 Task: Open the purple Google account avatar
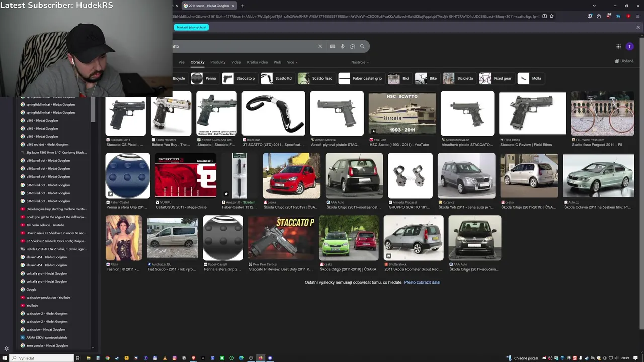(x=629, y=46)
